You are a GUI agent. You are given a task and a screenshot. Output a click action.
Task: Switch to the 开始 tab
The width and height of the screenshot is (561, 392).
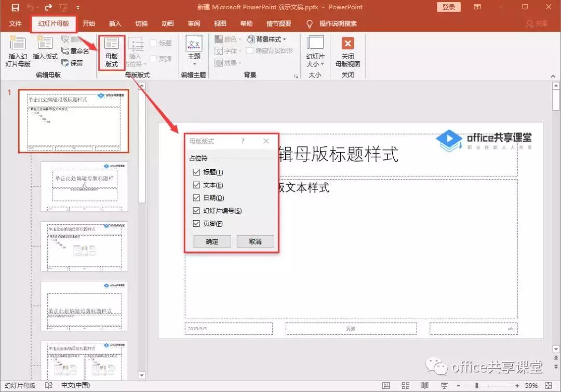point(89,23)
